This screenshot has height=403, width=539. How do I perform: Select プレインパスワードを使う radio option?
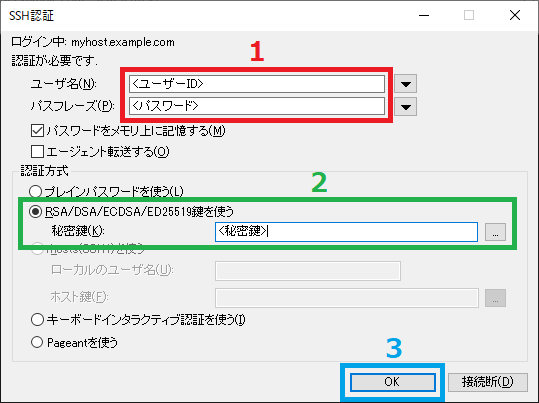click(x=36, y=192)
